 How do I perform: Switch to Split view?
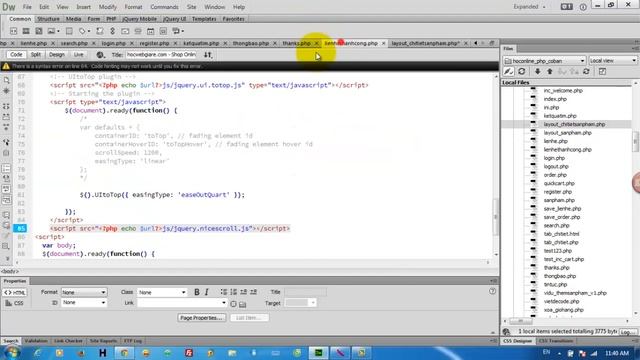coord(36,55)
